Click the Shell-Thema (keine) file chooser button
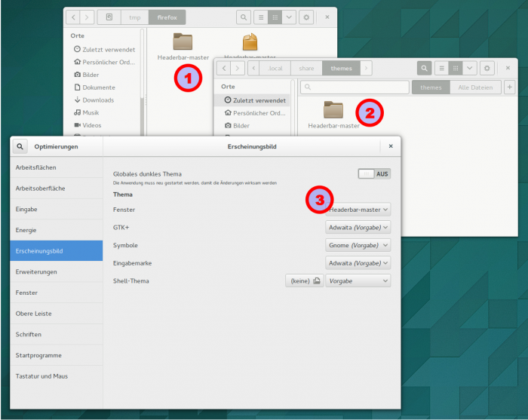The width and height of the screenshot is (528, 420). coord(304,281)
